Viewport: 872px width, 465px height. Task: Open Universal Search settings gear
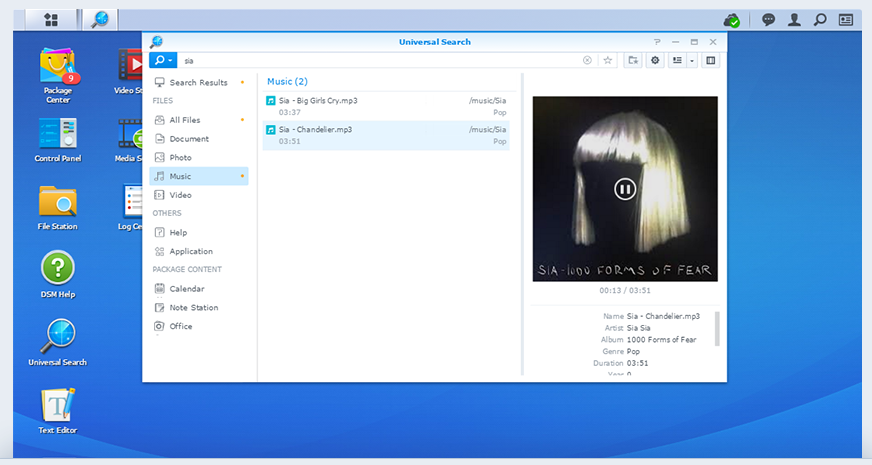655,60
